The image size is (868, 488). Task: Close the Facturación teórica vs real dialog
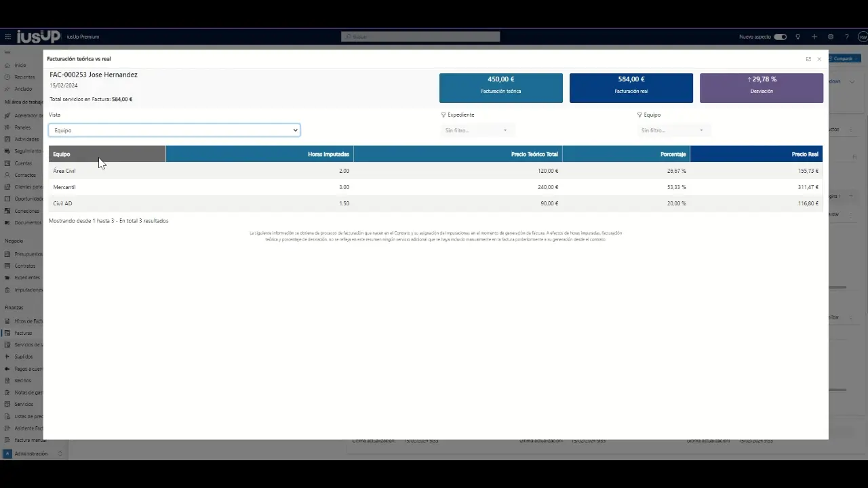pos(819,59)
